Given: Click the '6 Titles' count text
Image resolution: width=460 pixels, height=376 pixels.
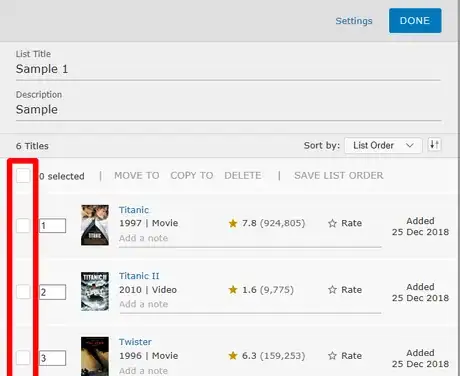Looking at the screenshot, I should pyautogui.click(x=32, y=146).
